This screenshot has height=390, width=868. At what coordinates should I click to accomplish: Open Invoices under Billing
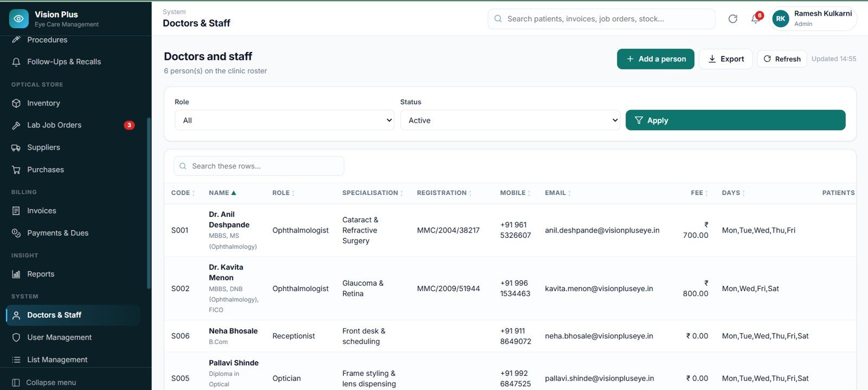click(x=73, y=211)
